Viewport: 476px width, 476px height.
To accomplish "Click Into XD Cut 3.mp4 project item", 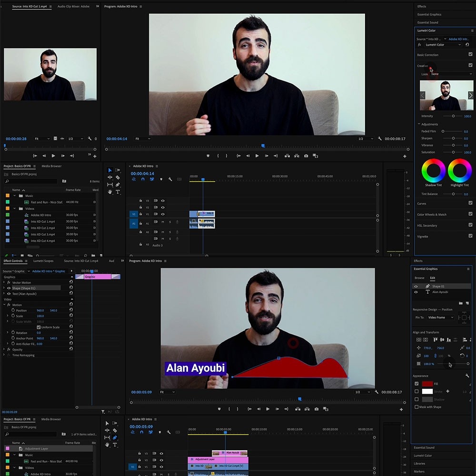I will (x=42, y=234).
